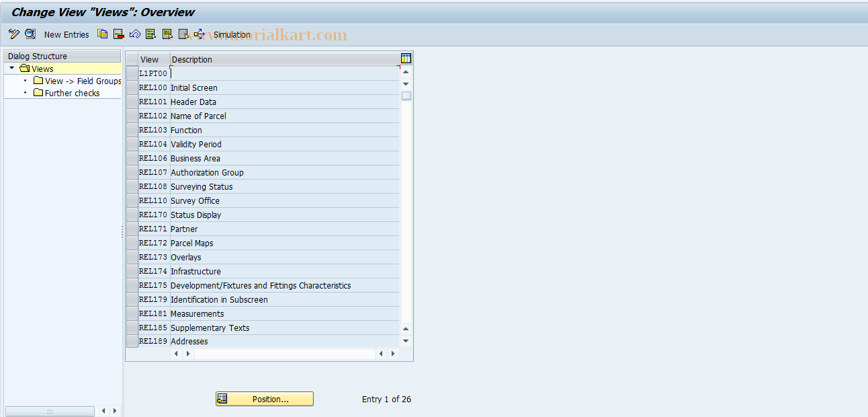Click table vertical scrollbar up arrow at top
This screenshot has width=868, height=417.
pos(406,72)
